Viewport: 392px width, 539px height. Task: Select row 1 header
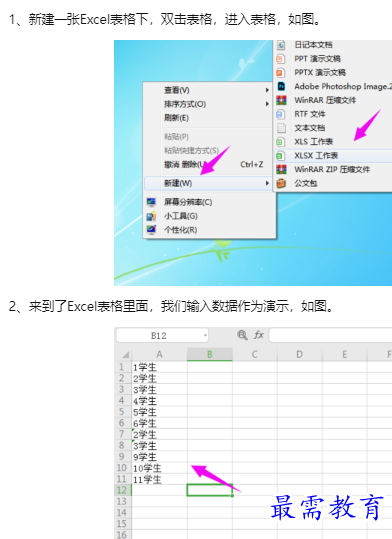[x=123, y=367]
